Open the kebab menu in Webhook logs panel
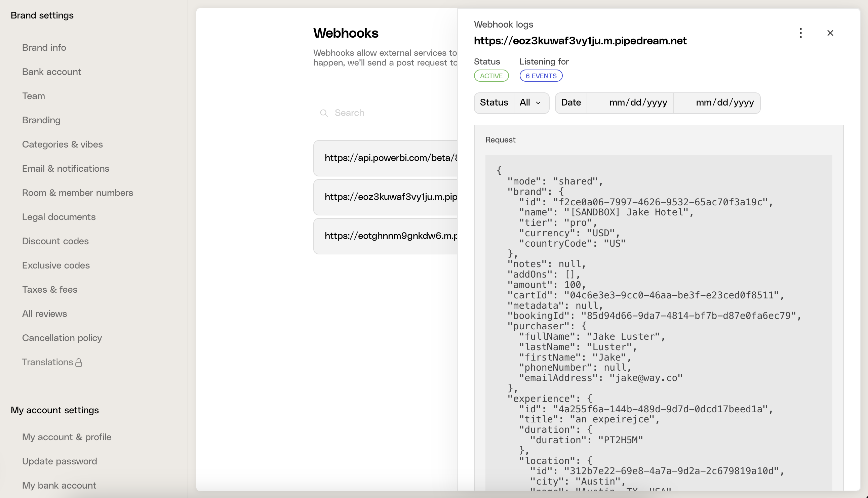Image resolution: width=868 pixels, height=498 pixels. click(801, 33)
